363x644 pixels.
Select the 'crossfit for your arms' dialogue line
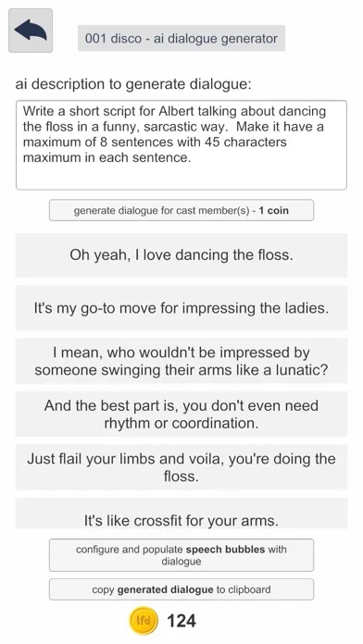point(181,514)
